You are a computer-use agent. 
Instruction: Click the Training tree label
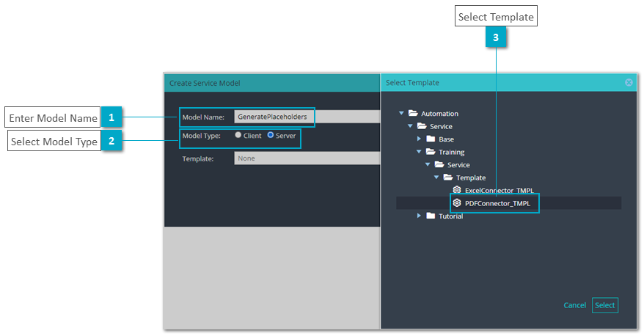tap(451, 152)
